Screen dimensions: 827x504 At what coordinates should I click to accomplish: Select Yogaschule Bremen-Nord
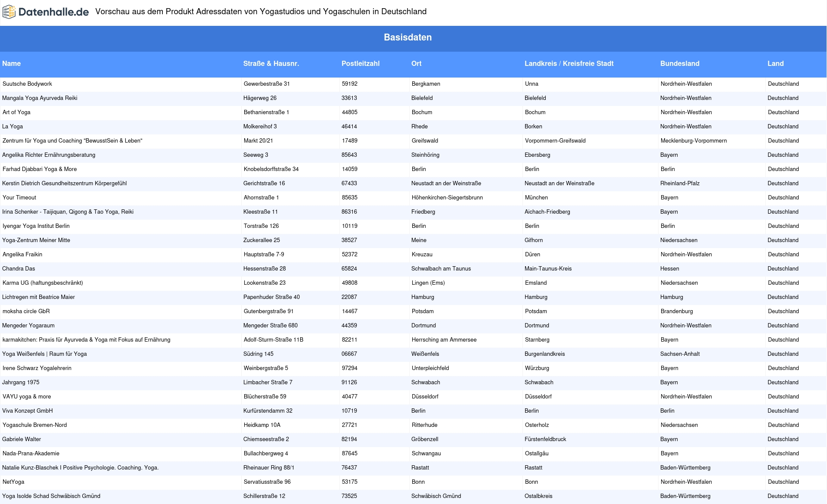pos(35,425)
